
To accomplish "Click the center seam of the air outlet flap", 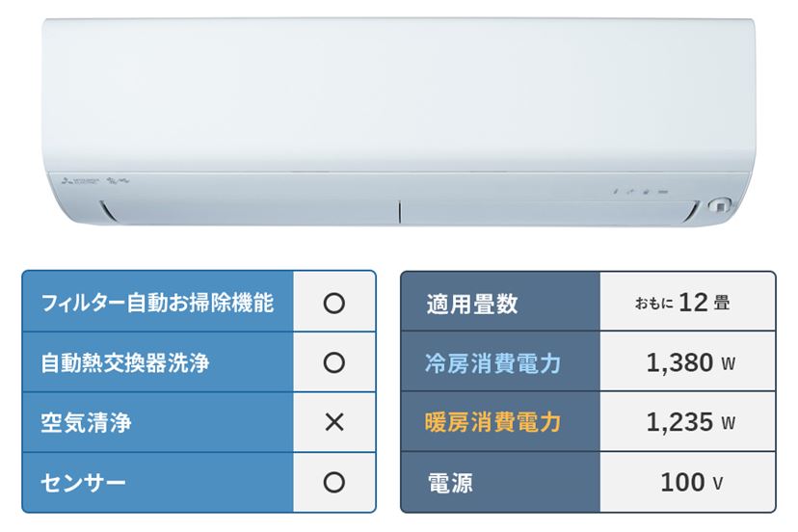I will pos(400,212).
